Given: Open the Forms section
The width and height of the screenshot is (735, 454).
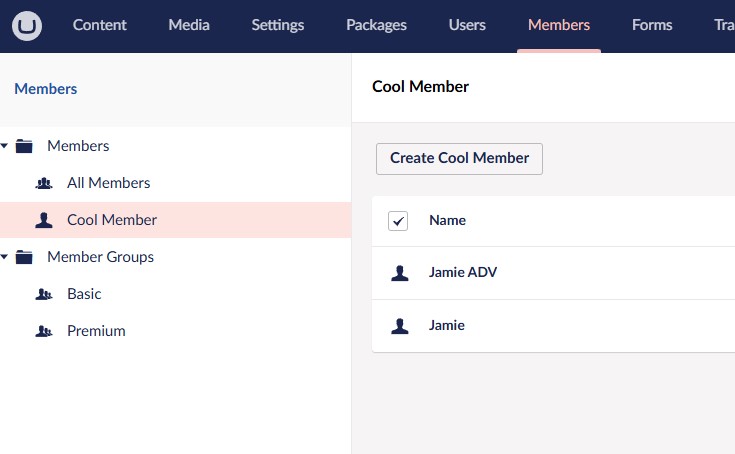Looking at the screenshot, I should [652, 25].
